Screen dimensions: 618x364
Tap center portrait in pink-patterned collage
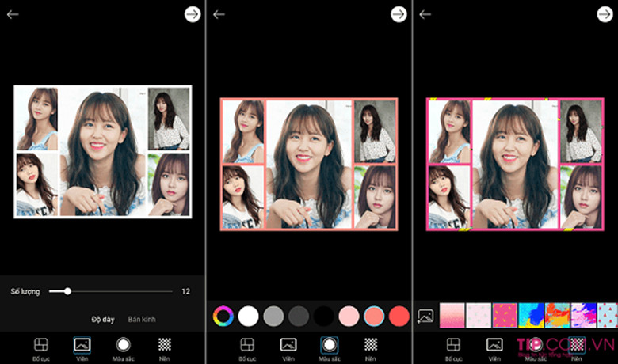coord(516,164)
